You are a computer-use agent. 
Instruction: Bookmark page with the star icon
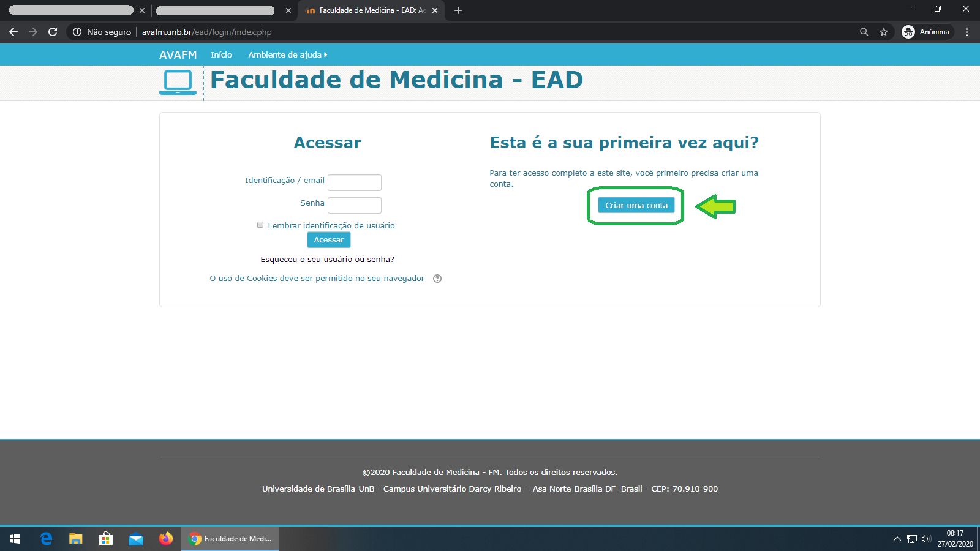point(884,32)
